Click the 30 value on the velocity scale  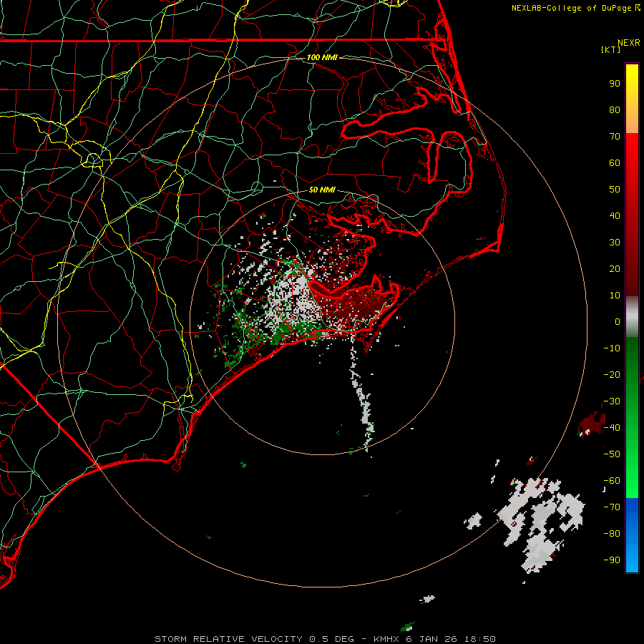click(x=615, y=243)
